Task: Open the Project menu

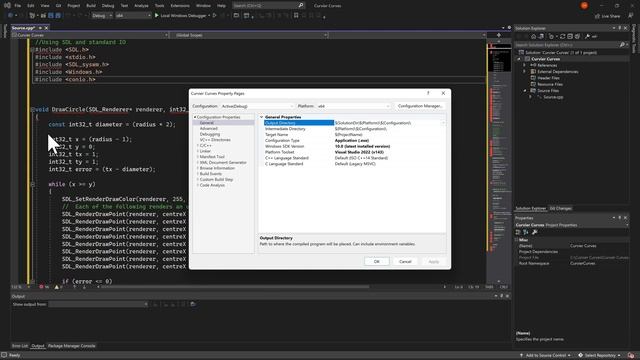Action: (x=73, y=6)
